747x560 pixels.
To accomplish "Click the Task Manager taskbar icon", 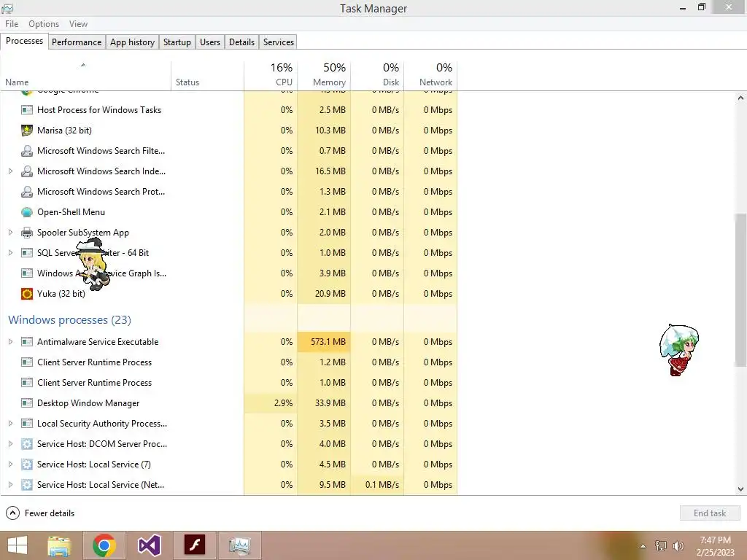I will (x=239, y=545).
